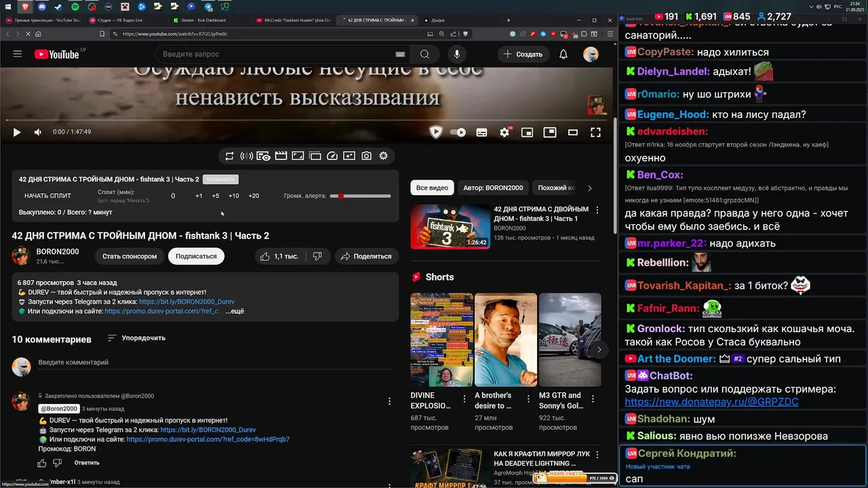
Task: Open fishtank 3 Часть 1 video thumbnail
Action: point(450,227)
